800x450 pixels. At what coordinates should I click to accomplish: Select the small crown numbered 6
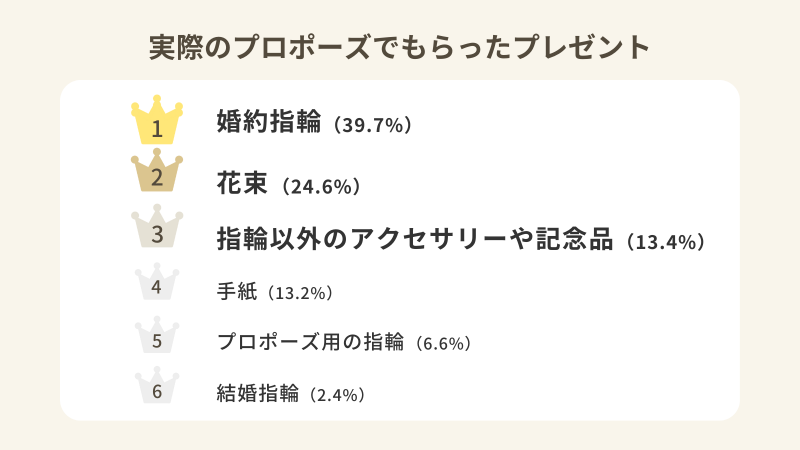[x=157, y=388]
